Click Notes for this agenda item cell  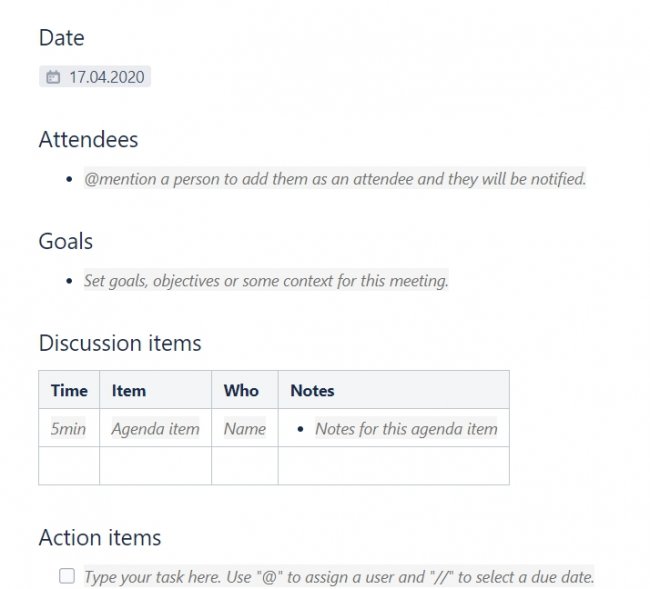(x=405, y=429)
